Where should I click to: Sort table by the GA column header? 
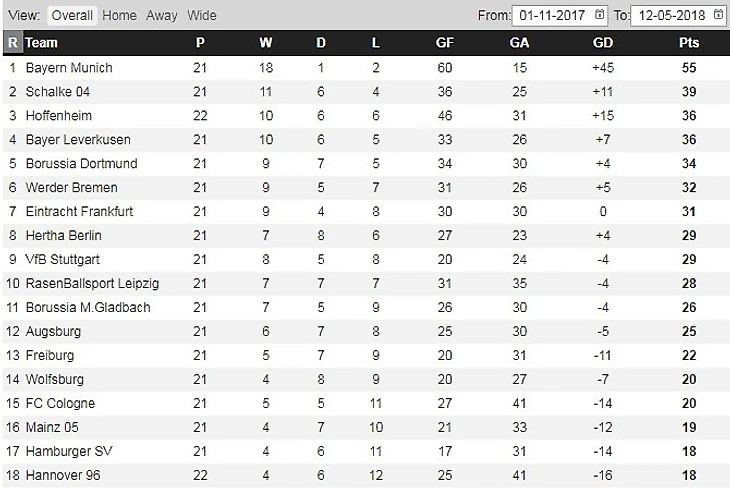(x=519, y=43)
